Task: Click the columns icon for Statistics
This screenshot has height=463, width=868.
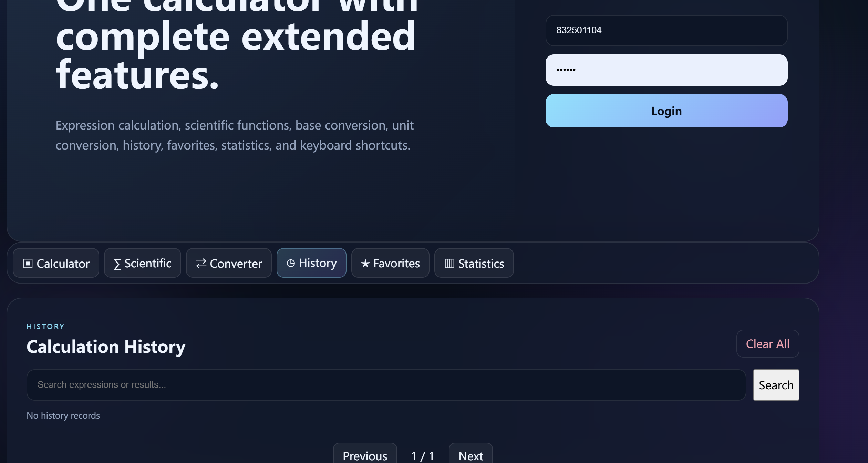Action: click(x=449, y=264)
